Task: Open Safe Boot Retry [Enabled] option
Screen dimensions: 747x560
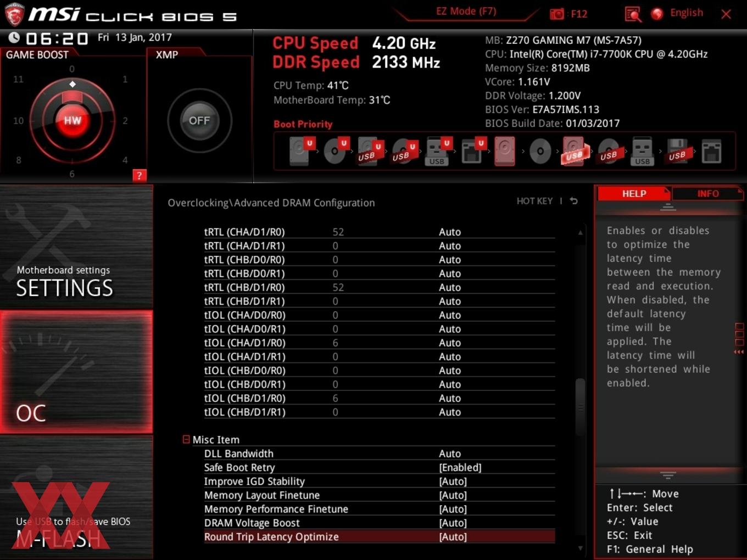Action: [460, 467]
